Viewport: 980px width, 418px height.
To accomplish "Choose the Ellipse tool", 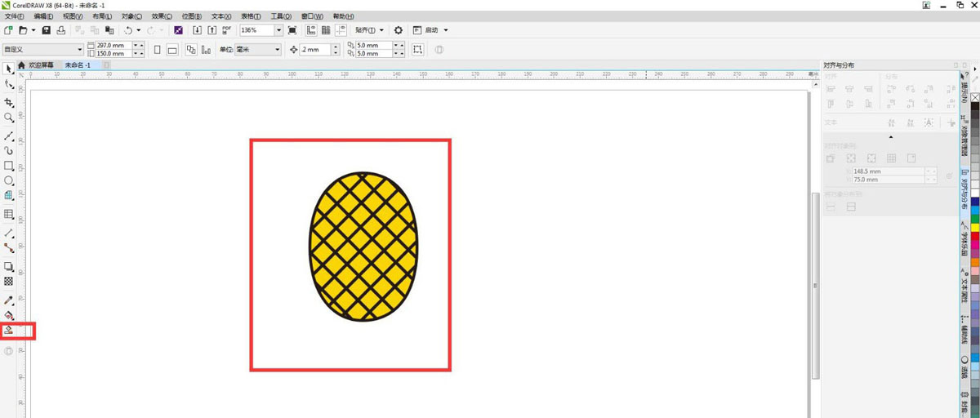I will point(9,180).
